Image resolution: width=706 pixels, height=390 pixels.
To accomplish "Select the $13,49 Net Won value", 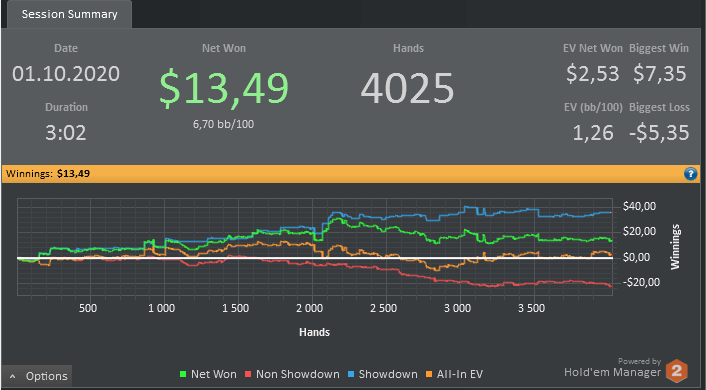I will point(224,88).
